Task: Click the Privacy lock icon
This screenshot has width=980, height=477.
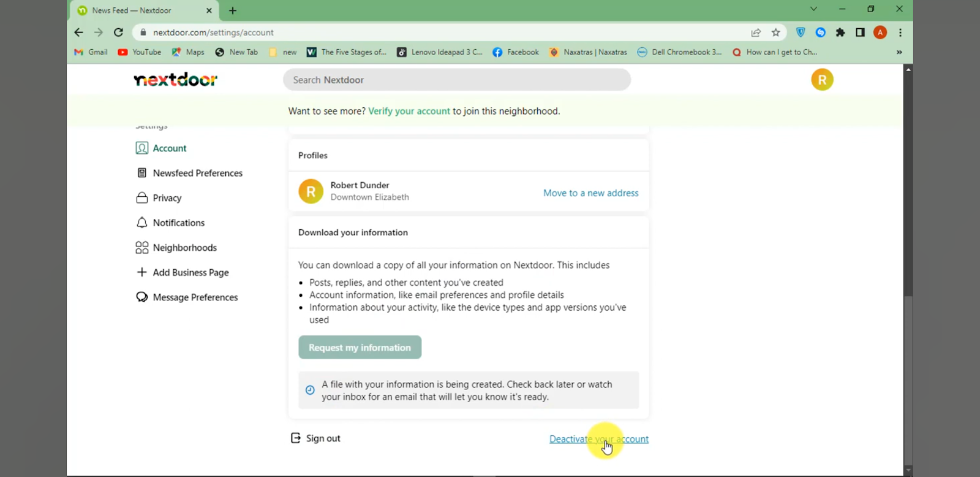Action: point(142,197)
